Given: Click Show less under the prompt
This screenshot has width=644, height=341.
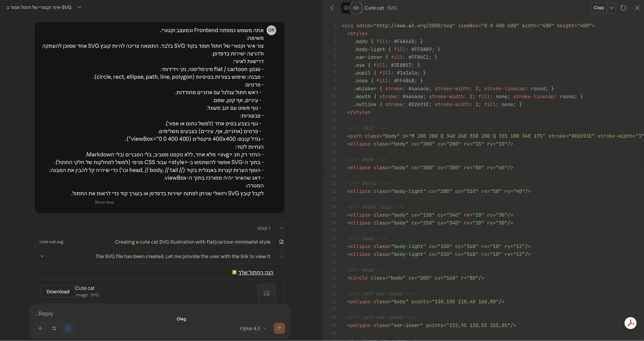Looking at the screenshot, I should tap(104, 202).
